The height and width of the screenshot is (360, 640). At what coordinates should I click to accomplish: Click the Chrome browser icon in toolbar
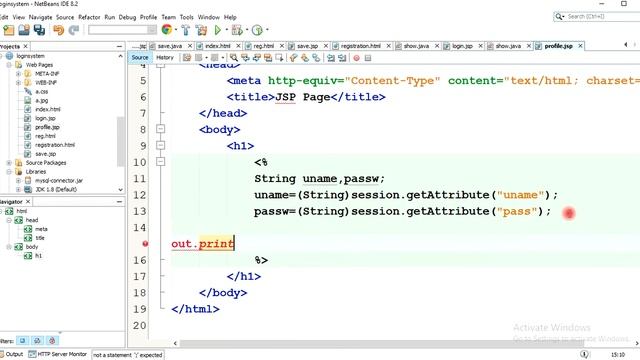[x=167, y=29]
